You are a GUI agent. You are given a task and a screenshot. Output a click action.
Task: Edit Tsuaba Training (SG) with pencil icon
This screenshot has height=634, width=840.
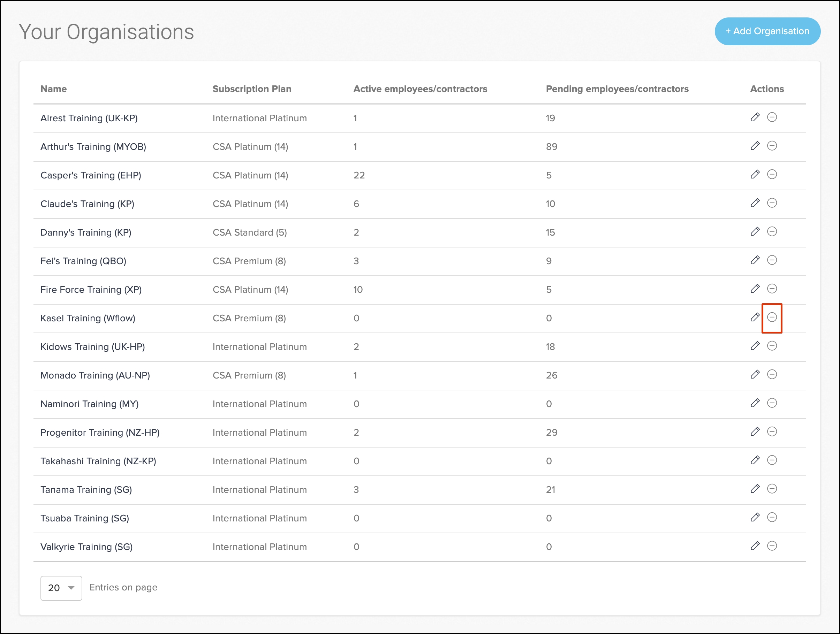(x=755, y=518)
